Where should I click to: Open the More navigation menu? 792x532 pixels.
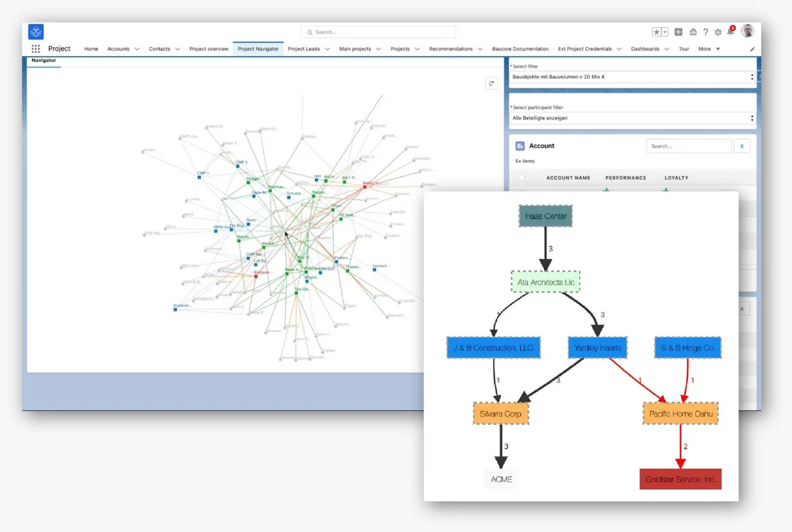click(x=709, y=49)
